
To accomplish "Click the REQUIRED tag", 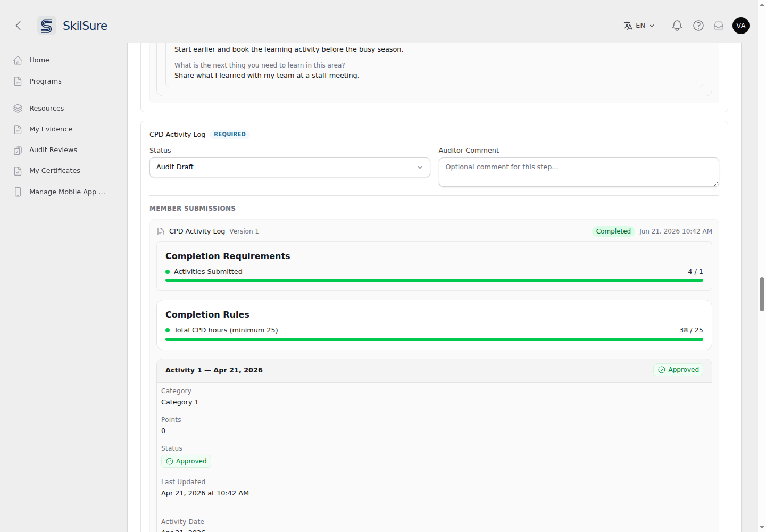I will [x=230, y=135].
